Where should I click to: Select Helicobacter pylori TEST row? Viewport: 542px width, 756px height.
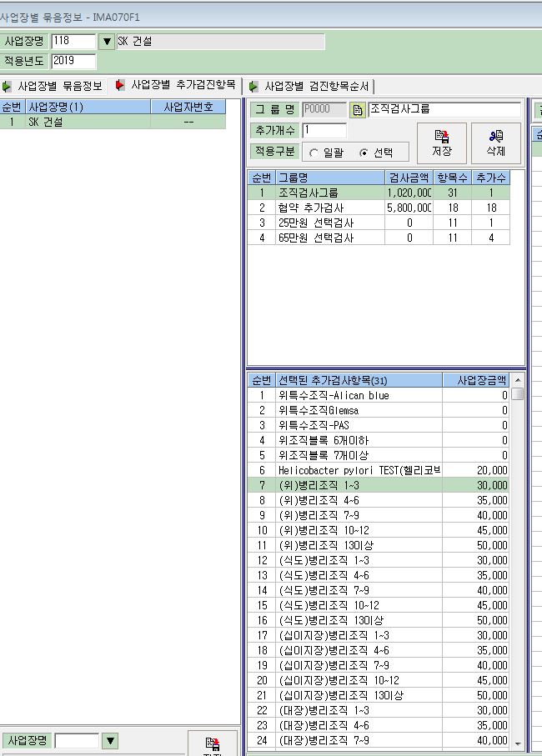pyautogui.click(x=379, y=470)
